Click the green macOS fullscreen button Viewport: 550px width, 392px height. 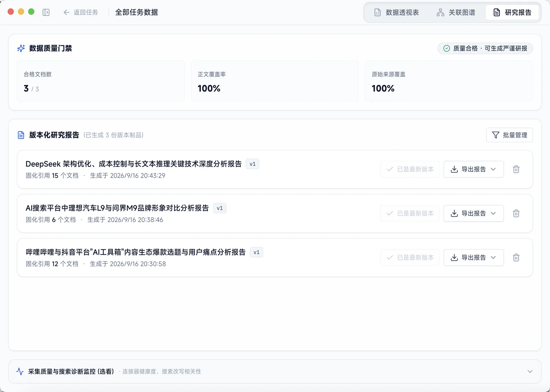coord(31,12)
